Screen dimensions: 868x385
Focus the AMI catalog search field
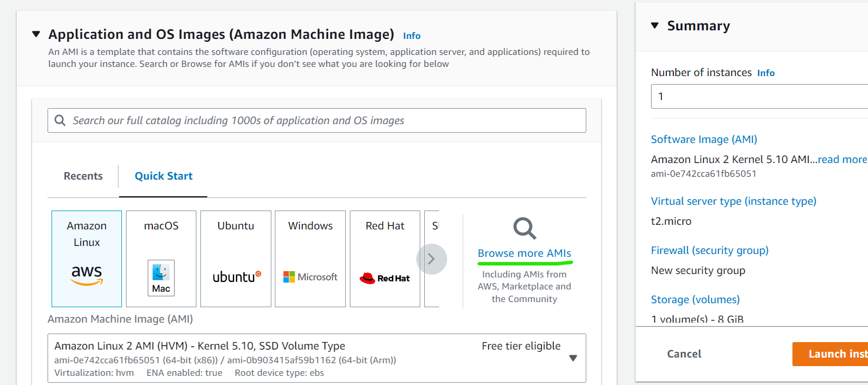click(x=317, y=121)
